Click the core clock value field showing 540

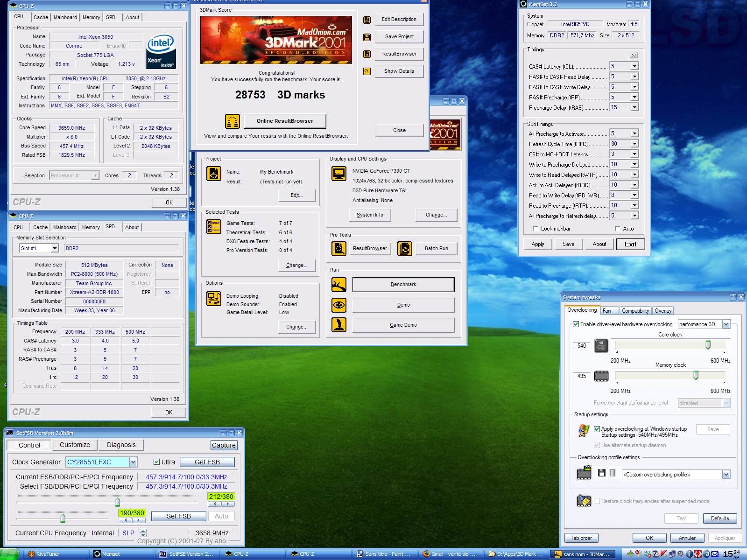582,346
